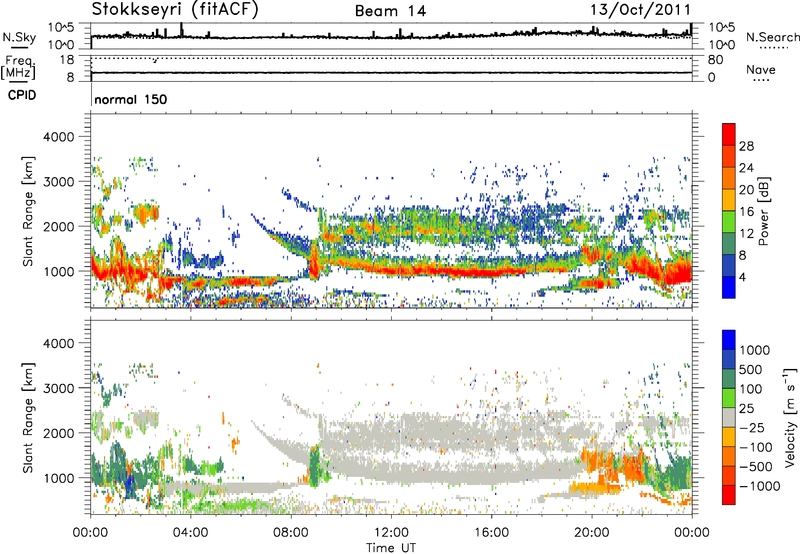Click the 'Power [dB]' colorbar title
Image resolution: width=800 pixels, height=554 pixels.
(x=763, y=211)
